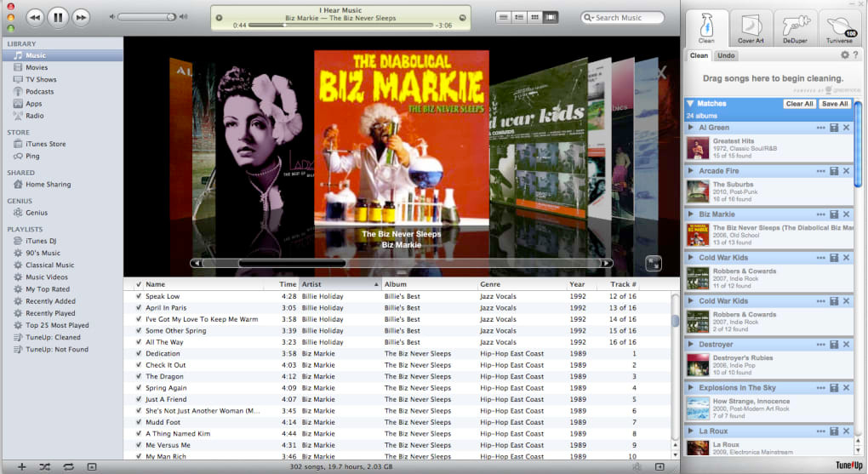Screen dimensions: 868x474
Task: Open more options for Destroyer
Action: [821, 345]
